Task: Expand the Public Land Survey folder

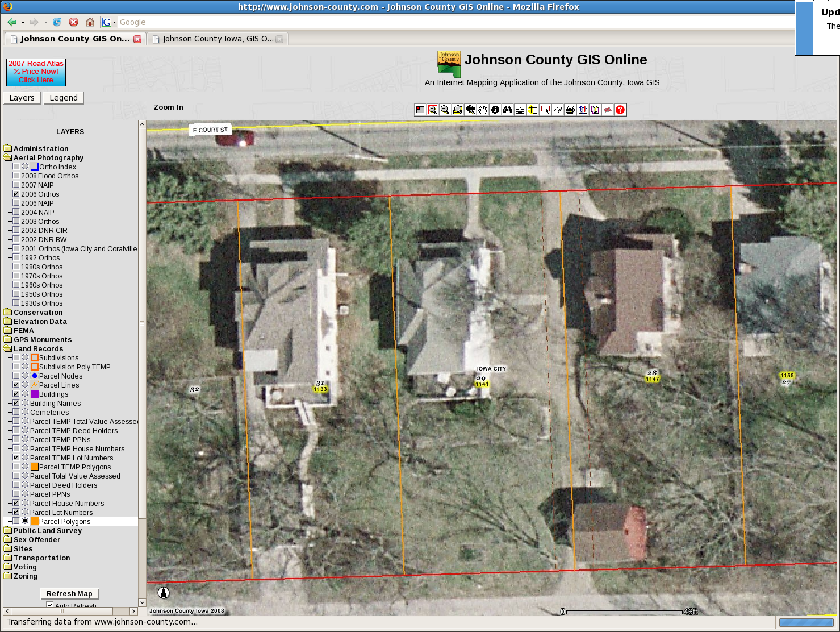Action: pyautogui.click(x=7, y=530)
